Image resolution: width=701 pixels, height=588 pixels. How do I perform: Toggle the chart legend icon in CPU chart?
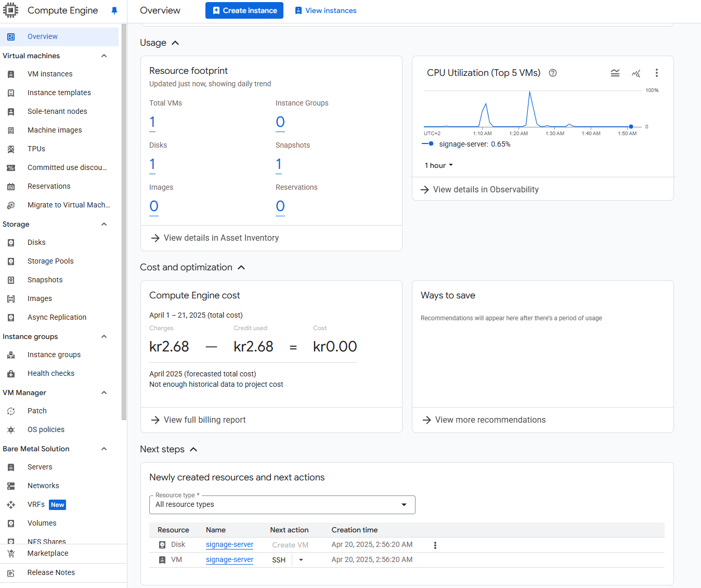tap(615, 73)
